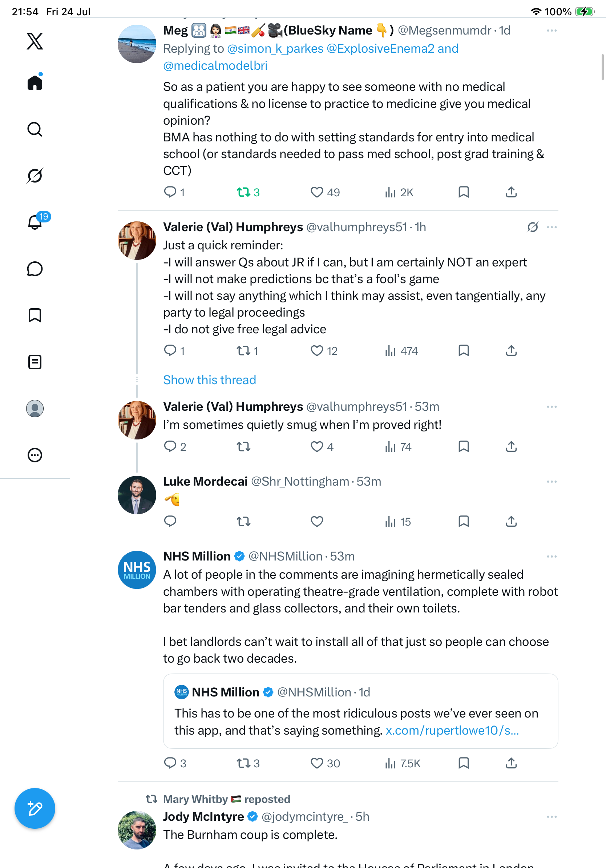The image size is (606, 868).
Task: Click Show this thread link
Action: [x=210, y=379]
